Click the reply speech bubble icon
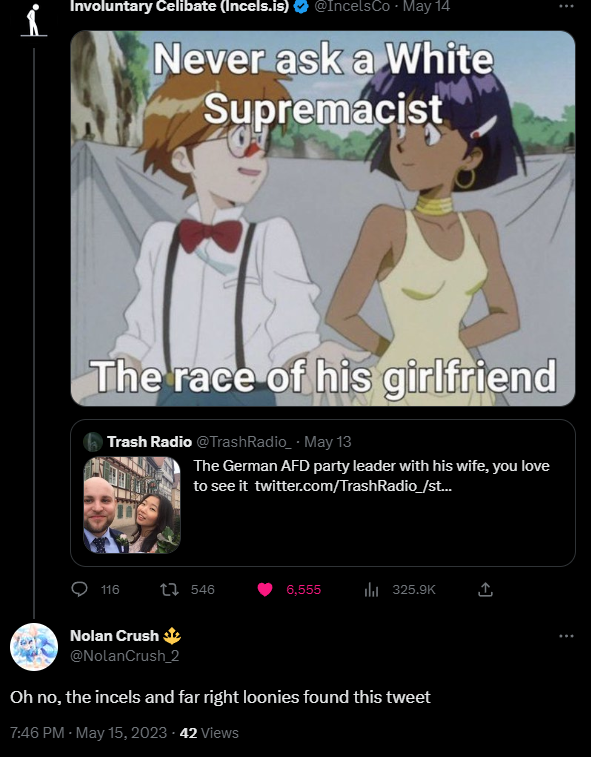 pos(80,589)
